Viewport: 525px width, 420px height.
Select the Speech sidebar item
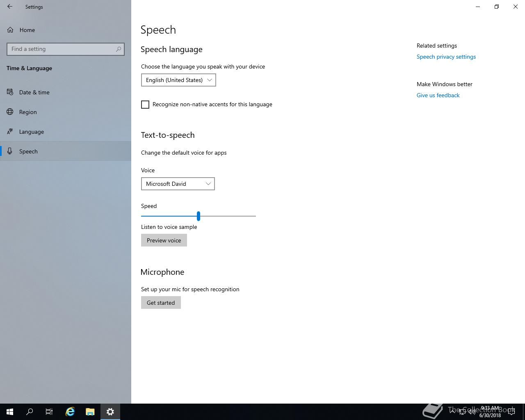click(66, 151)
